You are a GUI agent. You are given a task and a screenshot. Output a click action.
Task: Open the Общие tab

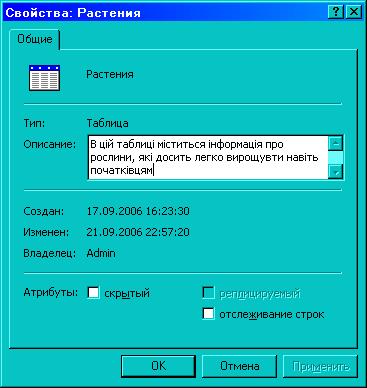point(35,39)
